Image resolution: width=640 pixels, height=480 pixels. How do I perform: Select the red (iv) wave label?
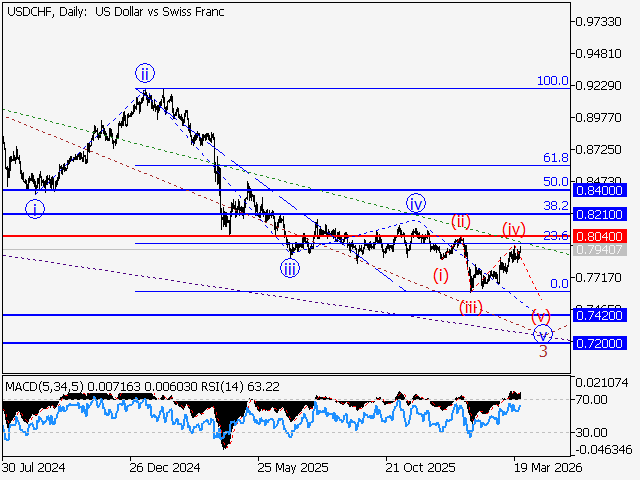(514, 229)
